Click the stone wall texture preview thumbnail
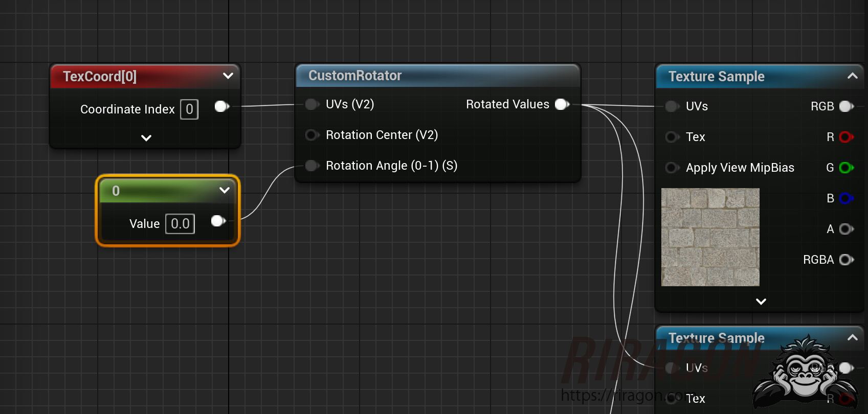The width and height of the screenshot is (868, 414). click(x=710, y=237)
